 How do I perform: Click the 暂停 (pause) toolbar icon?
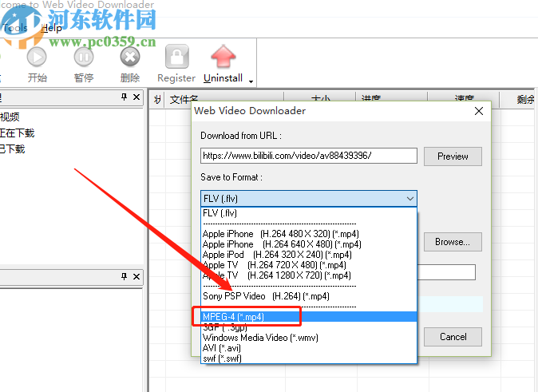(83, 57)
